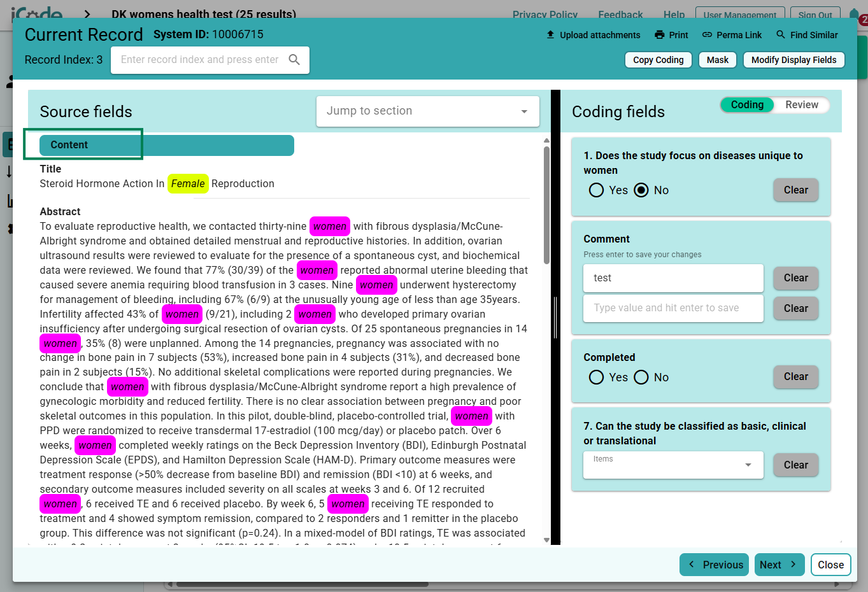Image resolution: width=868 pixels, height=592 pixels.
Task: Click the Upload attachments icon
Action: pyautogui.click(x=550, y=34)
